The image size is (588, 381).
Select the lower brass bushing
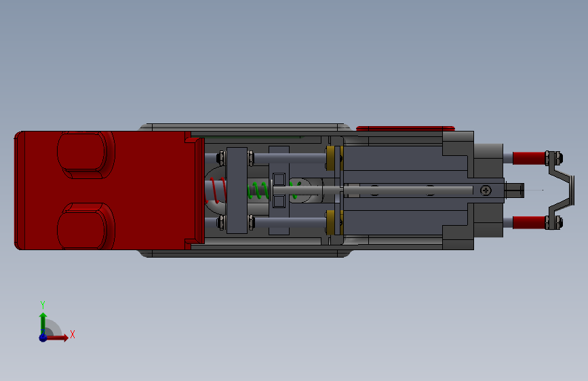330,222
